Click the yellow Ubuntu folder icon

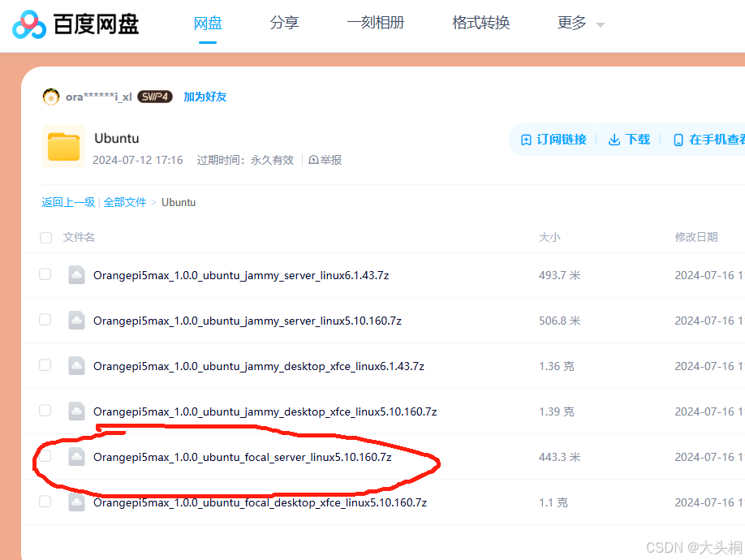pyautogui.click(x=63, y=147)
